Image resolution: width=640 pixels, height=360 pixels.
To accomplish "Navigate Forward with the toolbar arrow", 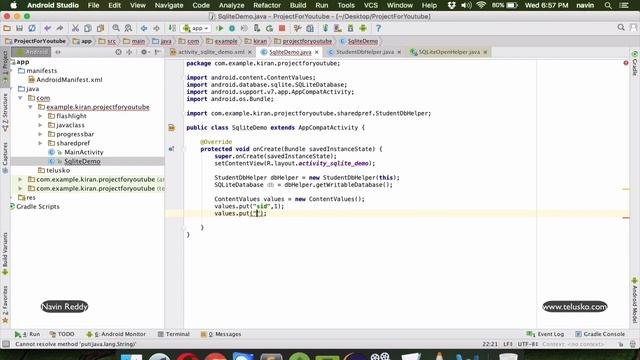I will pos(156,28).
